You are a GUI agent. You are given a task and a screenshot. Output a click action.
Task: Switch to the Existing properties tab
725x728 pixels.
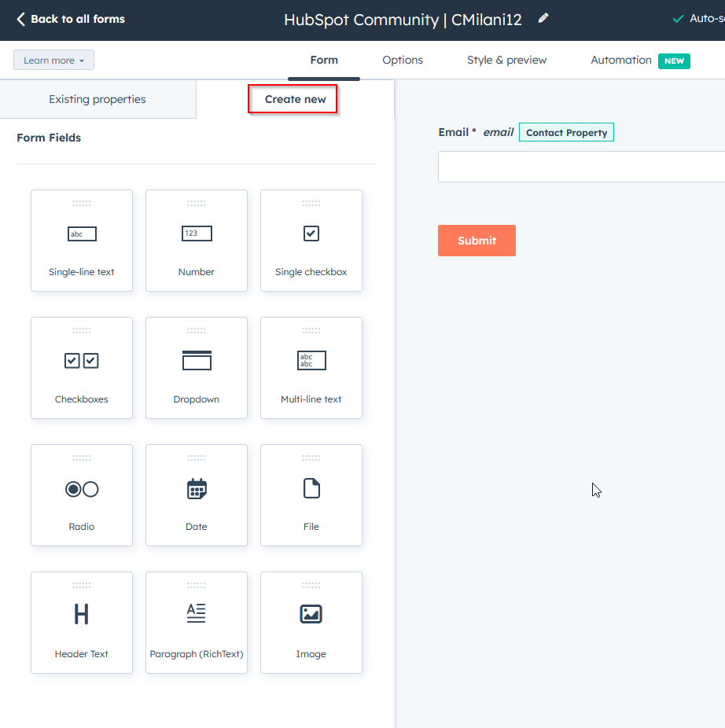(x=98, y=99)
